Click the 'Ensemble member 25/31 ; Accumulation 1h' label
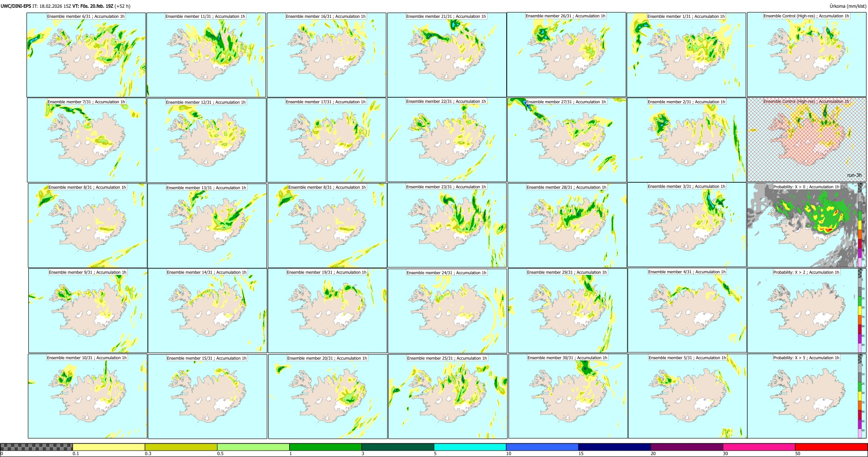868x457 pixels. click(x=447, y=358)
